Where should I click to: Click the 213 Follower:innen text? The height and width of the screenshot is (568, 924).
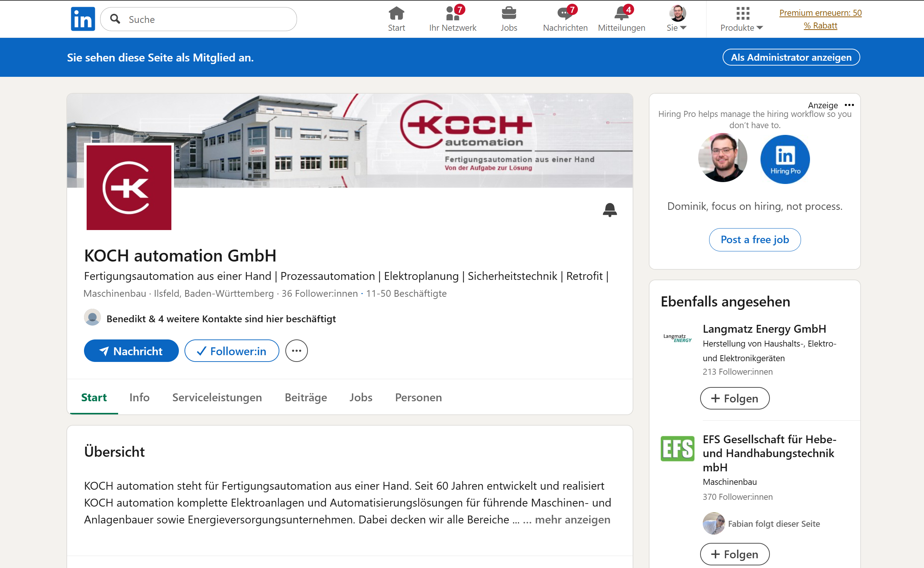pyautogui.click(x=738, y=372)
